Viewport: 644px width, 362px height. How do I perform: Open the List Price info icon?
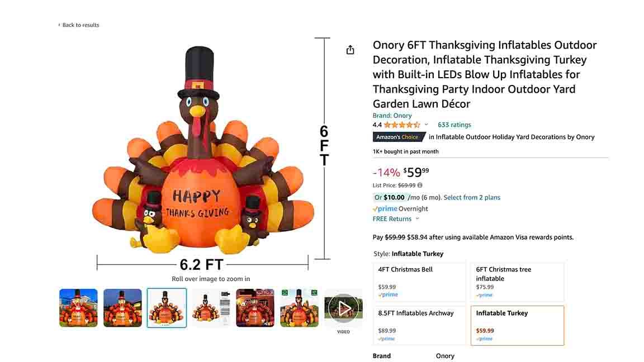(420, 185)
